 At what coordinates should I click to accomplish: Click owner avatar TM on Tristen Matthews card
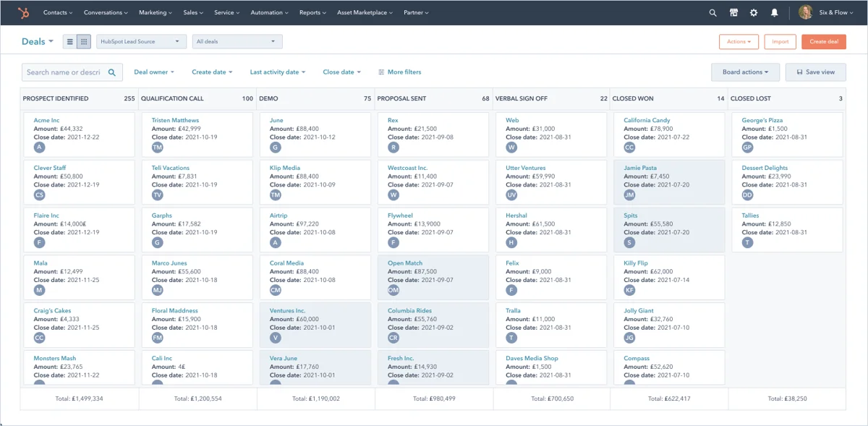pos(158,147)
